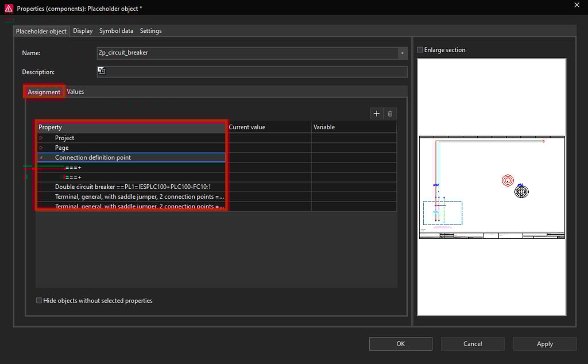Click the delete trash icon above the table
588x364 pixels.
390,114
